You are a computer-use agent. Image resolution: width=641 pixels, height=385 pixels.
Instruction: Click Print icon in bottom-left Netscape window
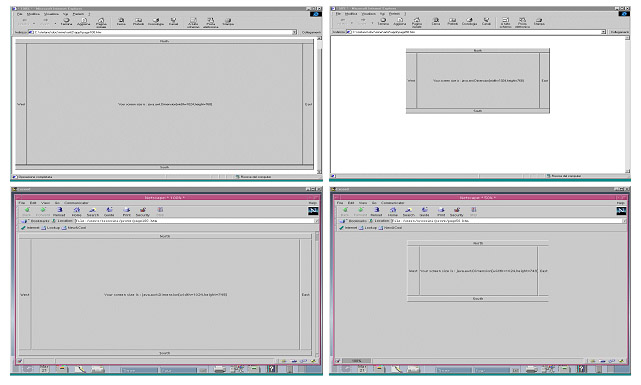pos(127,211)
